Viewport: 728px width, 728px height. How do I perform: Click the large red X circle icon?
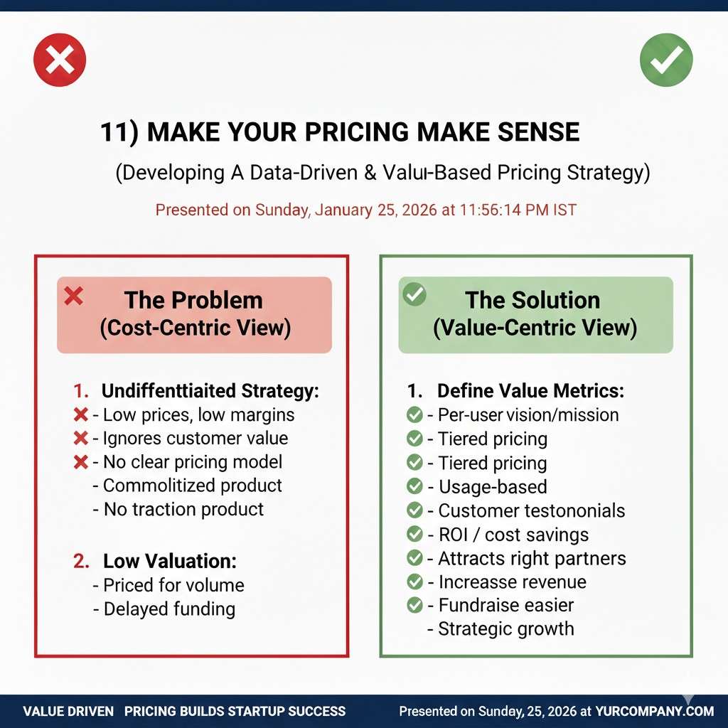click(60, 60)
